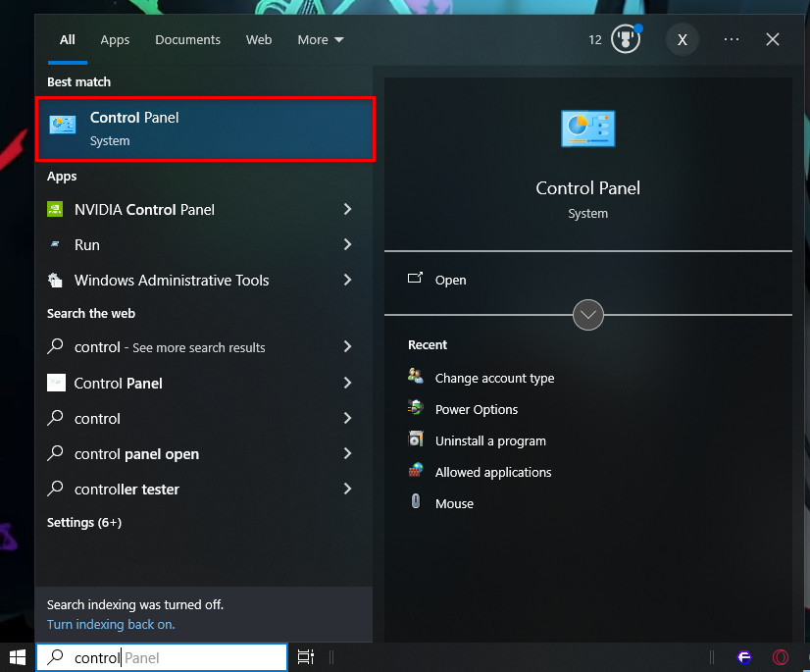Image resolution: width=810 pixels, height=672 pixels.
Task: Click the Uninstall a program icon
Action: (416, 439)
